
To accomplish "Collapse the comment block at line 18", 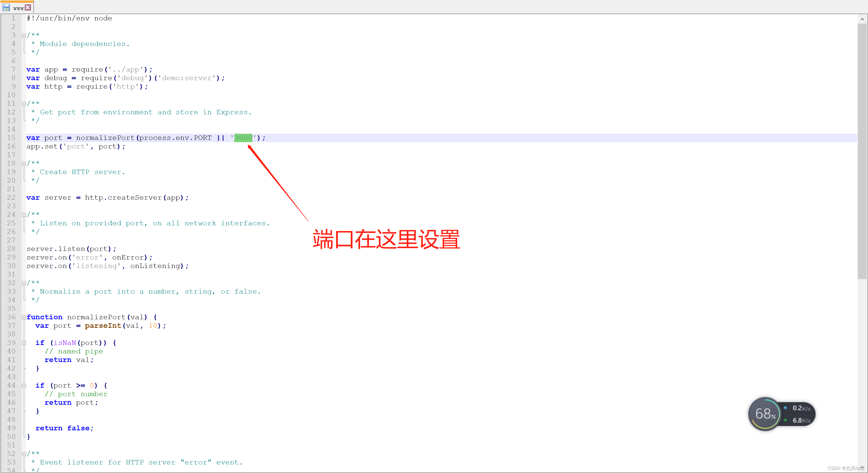I will coord(24,163).
